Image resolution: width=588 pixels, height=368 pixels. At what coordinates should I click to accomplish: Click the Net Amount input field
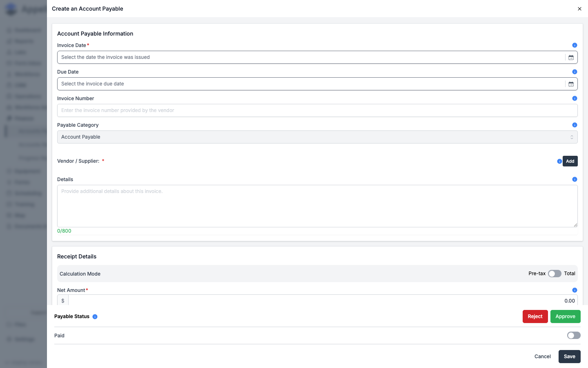[323, 301]
